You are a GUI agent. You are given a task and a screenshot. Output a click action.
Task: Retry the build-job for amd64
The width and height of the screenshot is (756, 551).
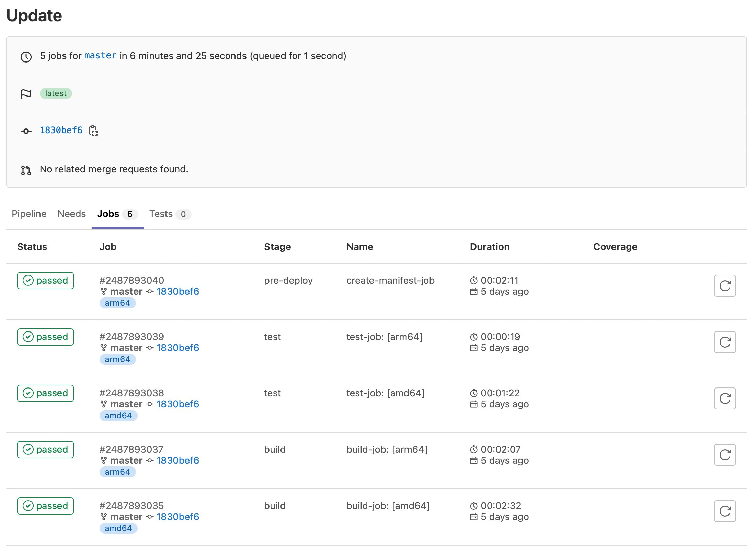[725, 511]
